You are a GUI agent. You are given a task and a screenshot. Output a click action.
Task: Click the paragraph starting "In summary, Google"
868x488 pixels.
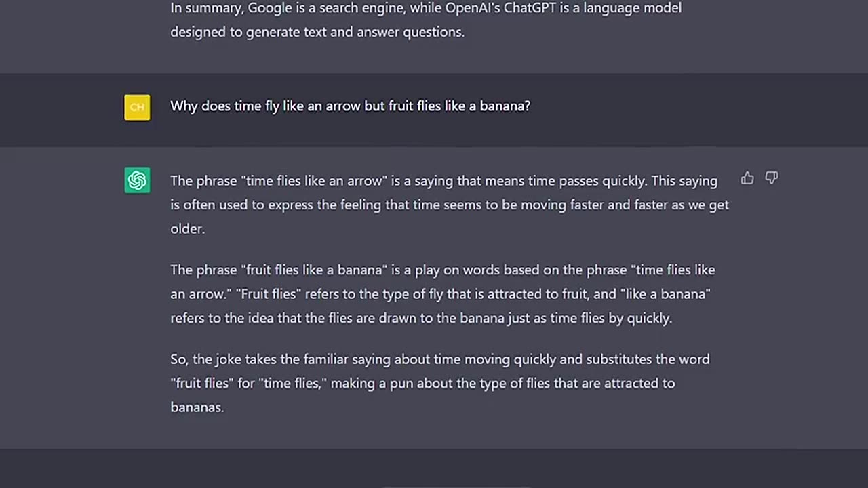click(x=426, y=20)
